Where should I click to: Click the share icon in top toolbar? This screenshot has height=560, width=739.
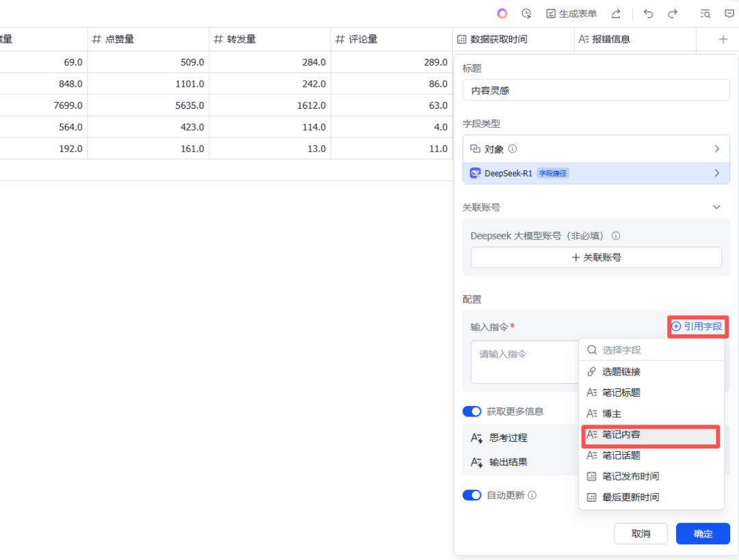click(x=615, y=13)
